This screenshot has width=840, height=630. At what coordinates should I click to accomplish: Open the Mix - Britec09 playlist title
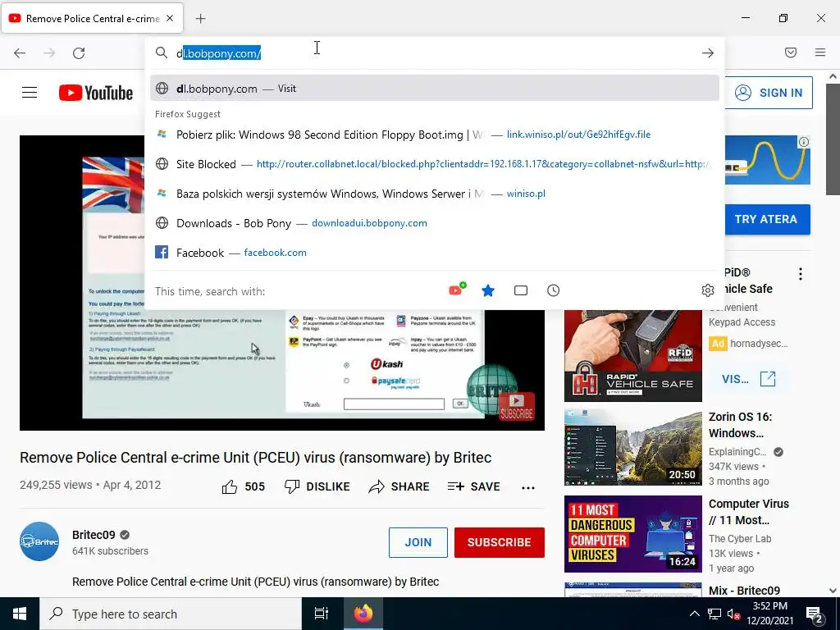pyautogui.click(x=744, y=591)
